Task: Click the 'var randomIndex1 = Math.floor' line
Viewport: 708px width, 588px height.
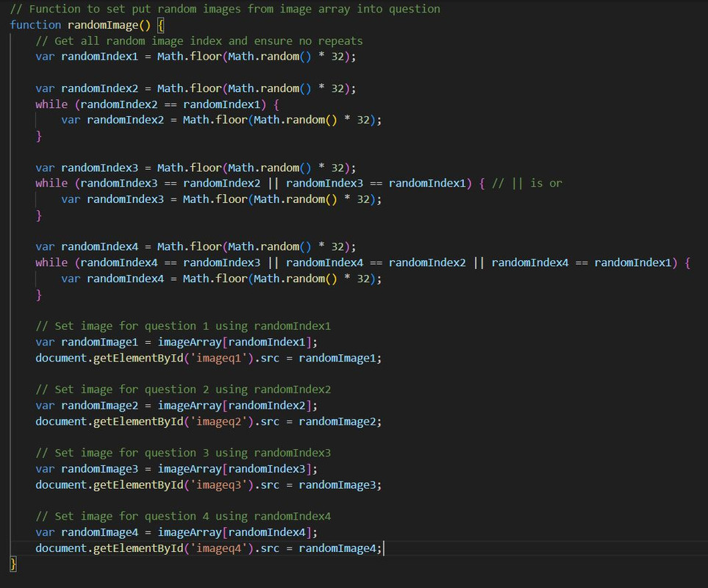Action: point(196,57)
